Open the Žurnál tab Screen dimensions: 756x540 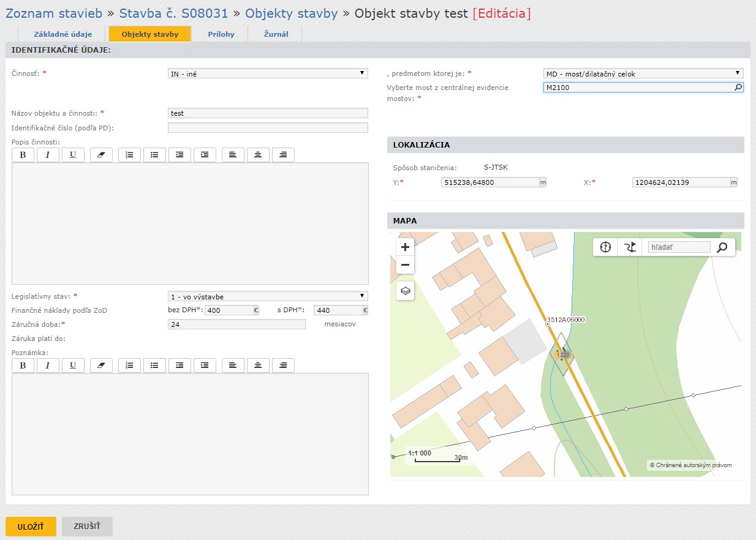click(x=274, y=34)
